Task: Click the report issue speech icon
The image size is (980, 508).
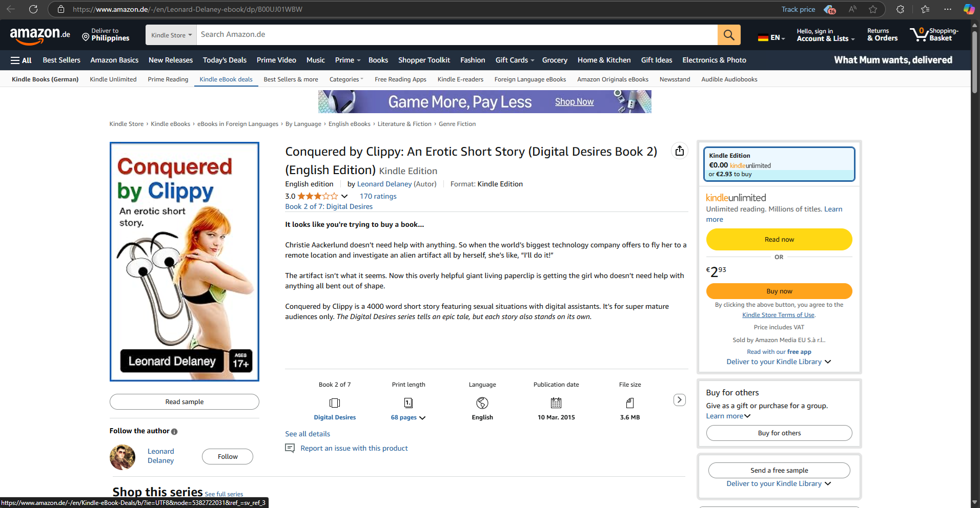Action: (x=290, y=448)
